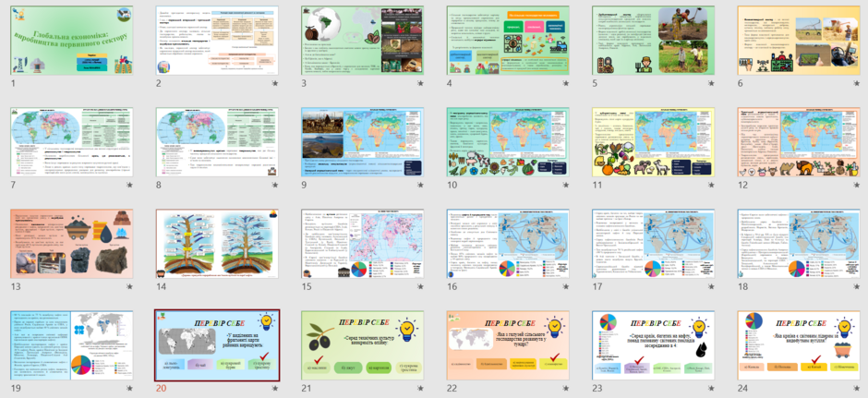Select slide 14 with two tree diagrams
This screenshot has height=398, width=868.
tap(217, 244)
